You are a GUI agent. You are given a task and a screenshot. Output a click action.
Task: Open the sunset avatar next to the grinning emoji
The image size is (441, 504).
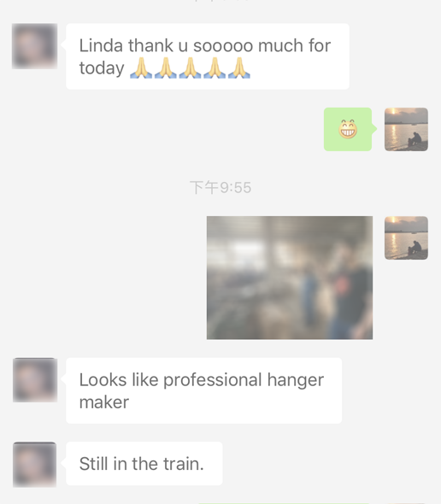tap(406, 129)
